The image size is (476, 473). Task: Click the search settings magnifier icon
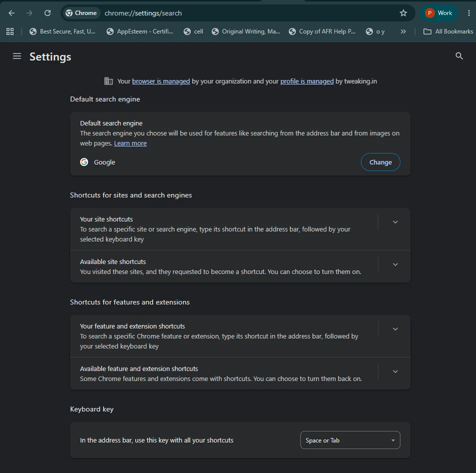point(459,56)
